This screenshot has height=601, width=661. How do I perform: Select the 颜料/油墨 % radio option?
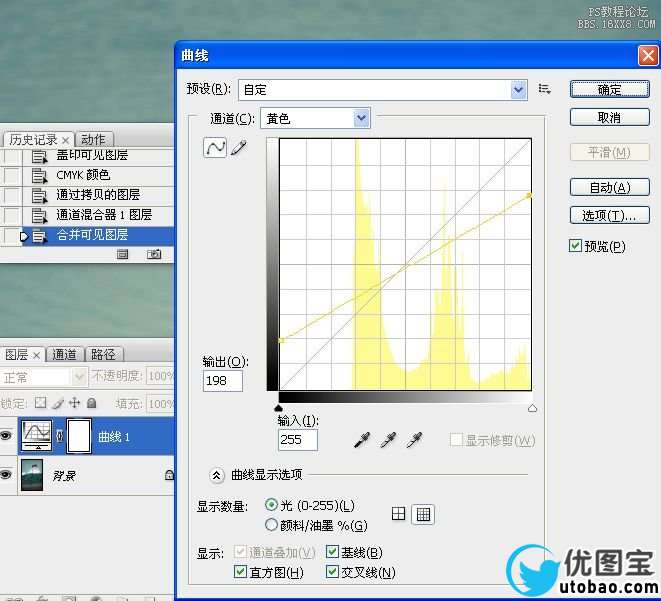pyautogui.click(x=272, y=525)
